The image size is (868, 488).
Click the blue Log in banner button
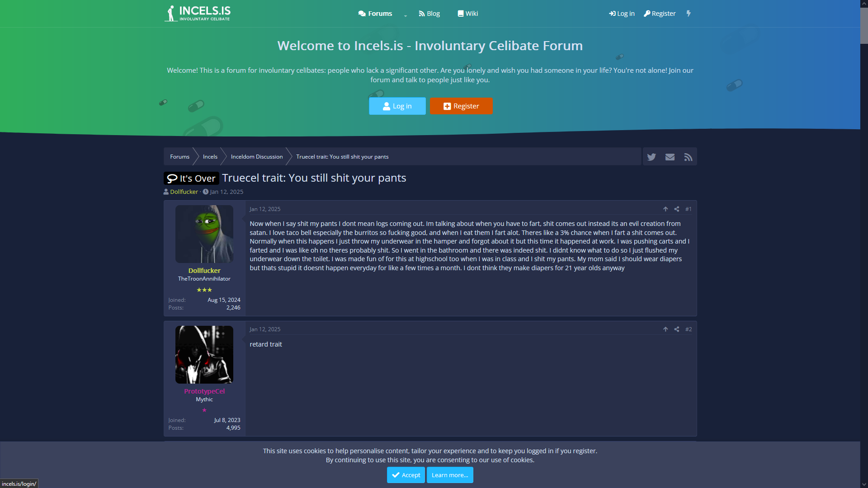click(x=397, y=106)
